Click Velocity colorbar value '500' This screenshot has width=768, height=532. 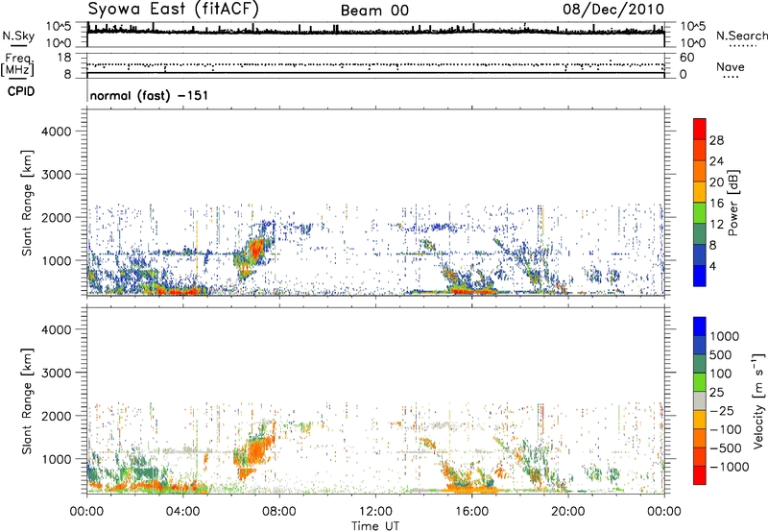coord(721,354)
